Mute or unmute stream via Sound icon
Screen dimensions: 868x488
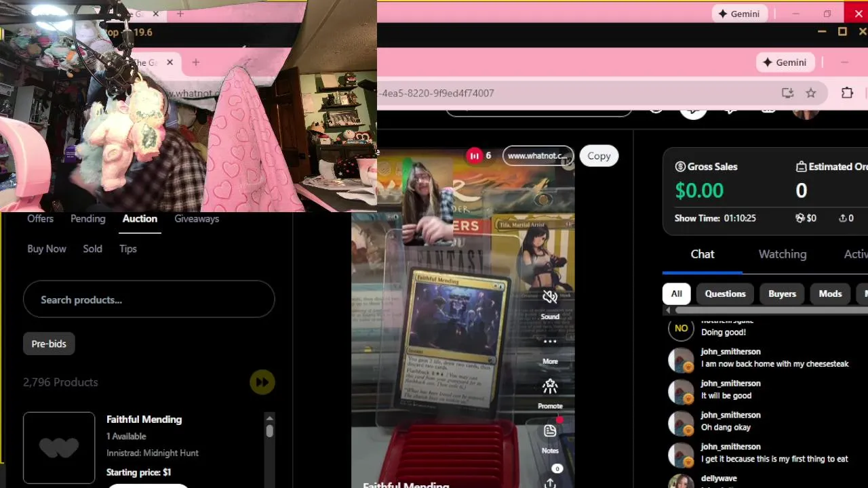[550, 297]
